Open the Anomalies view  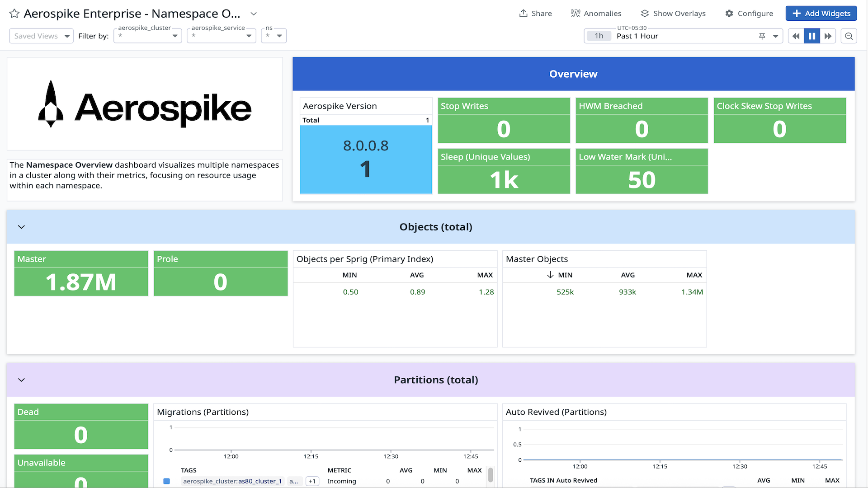(596, 14)
